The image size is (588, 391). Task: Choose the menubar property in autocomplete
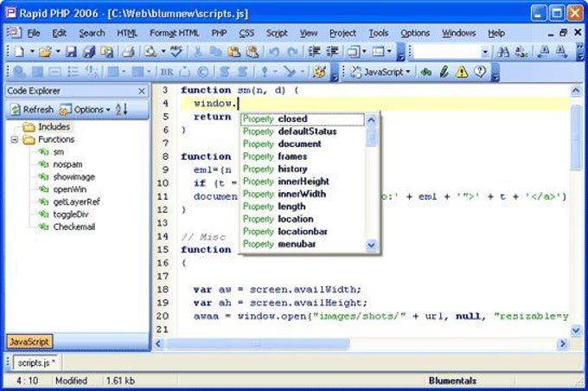coord(303,244)
